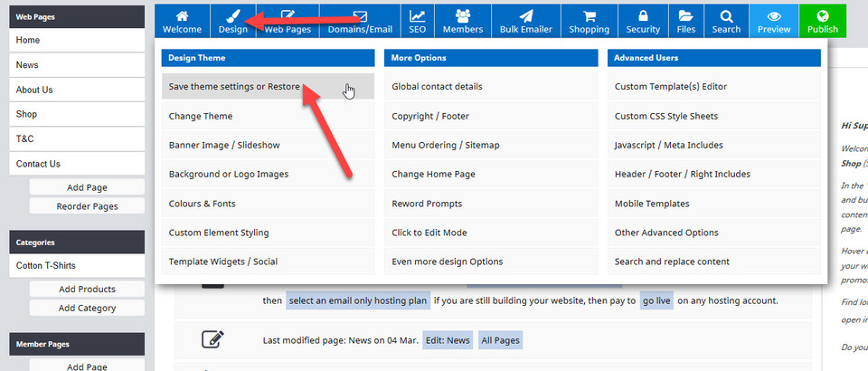This screenshot has height=371, width=868.
Task: Click select an email only hosting plan
Action: [x=357, y=300]
